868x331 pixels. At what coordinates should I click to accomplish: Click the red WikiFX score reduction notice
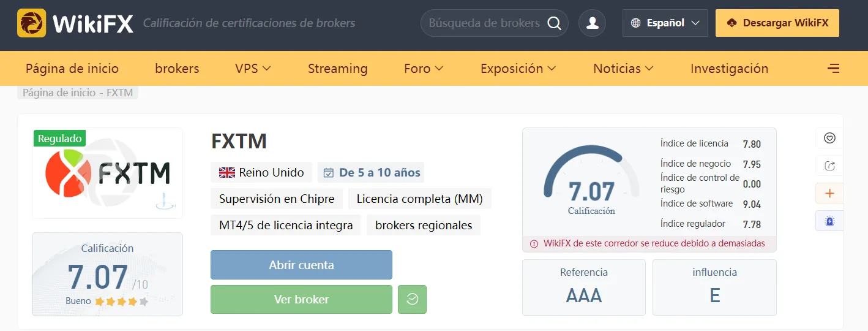(x=649, y=244)
